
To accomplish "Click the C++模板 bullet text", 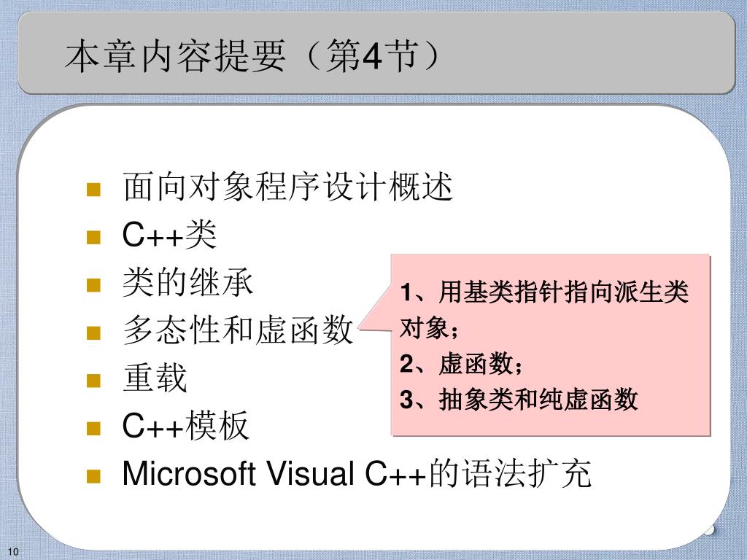I will point(186,425).
